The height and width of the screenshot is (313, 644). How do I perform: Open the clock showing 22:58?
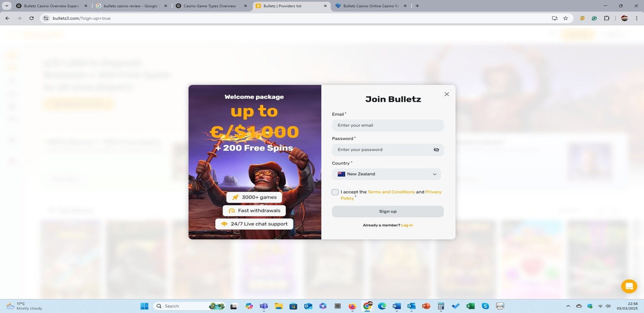click(x=627, y=306)
